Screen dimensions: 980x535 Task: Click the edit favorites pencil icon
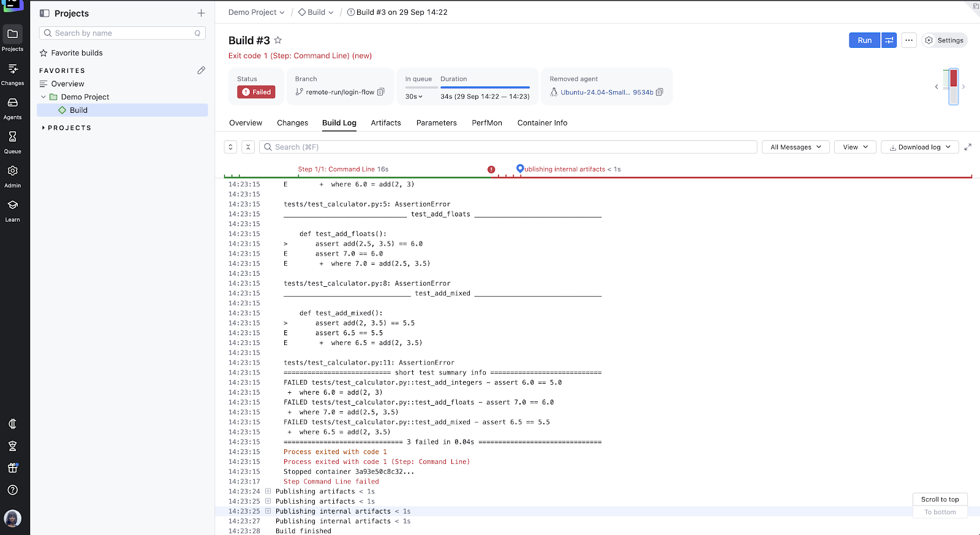coord(201,70)
